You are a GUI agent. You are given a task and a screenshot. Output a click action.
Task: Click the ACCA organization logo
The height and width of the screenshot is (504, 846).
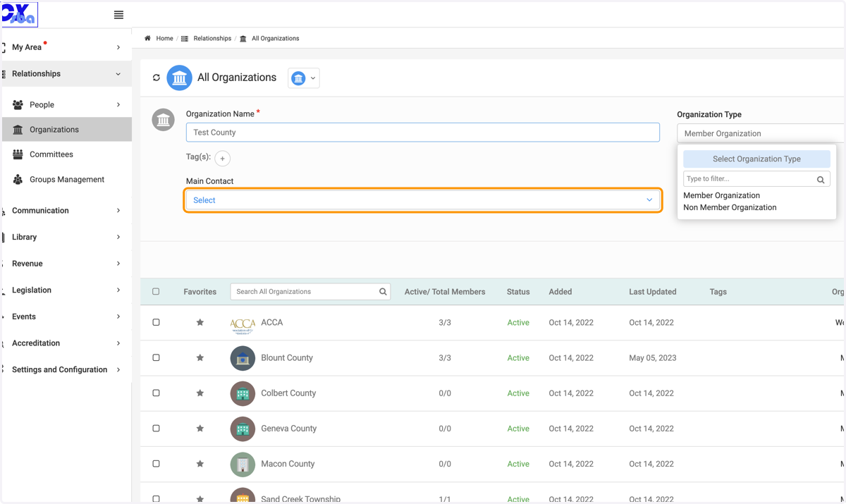(243, 324)
